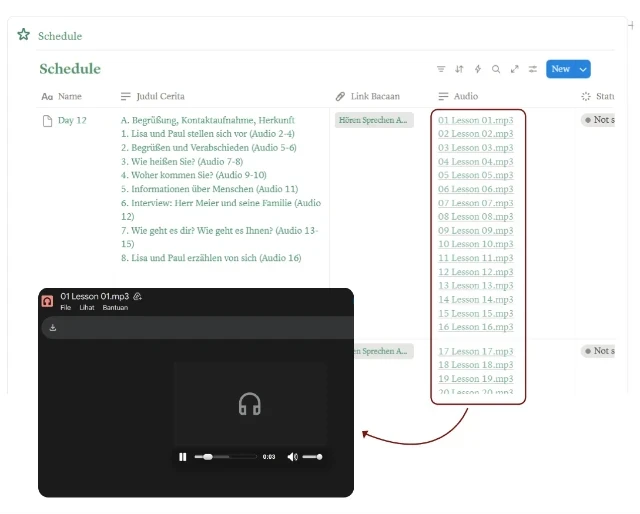640x514 pixels.
Task: Click the sort arrows icon
Action: coord(459,69)
